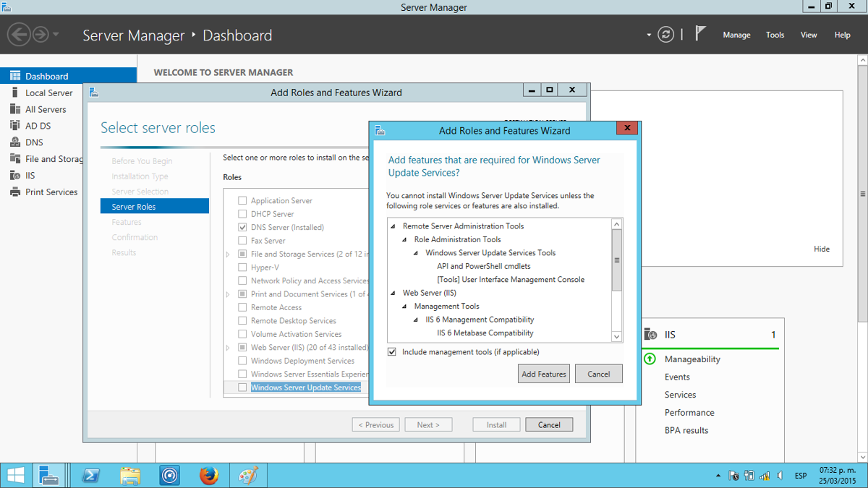This screenshot has height=488, width=868.
Task: Click Hide in the IIS events pane
Action: point(822,249)
